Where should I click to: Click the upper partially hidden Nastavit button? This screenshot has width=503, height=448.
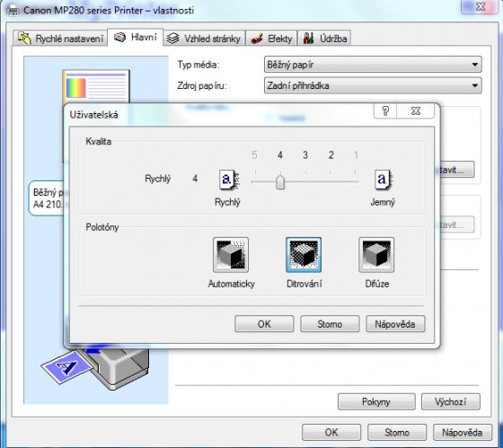tap(457, 170)
